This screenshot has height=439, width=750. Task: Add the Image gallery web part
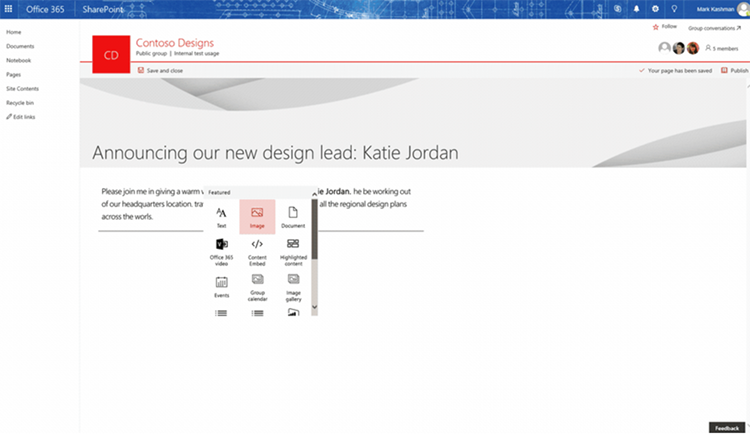coord(293,287)
